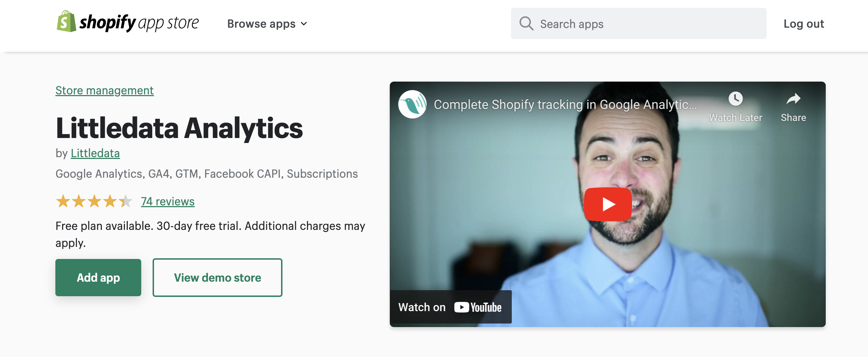Image resolution: width=868 pixels, height=359 pixels.
Task: Click the Log out link
Action: (x=804, y=24)
